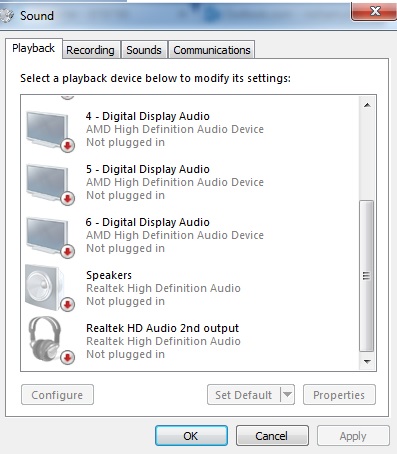Viewport: 397px width, 454px height.
Task: Click the Configure button
Action: click(57, 395)
